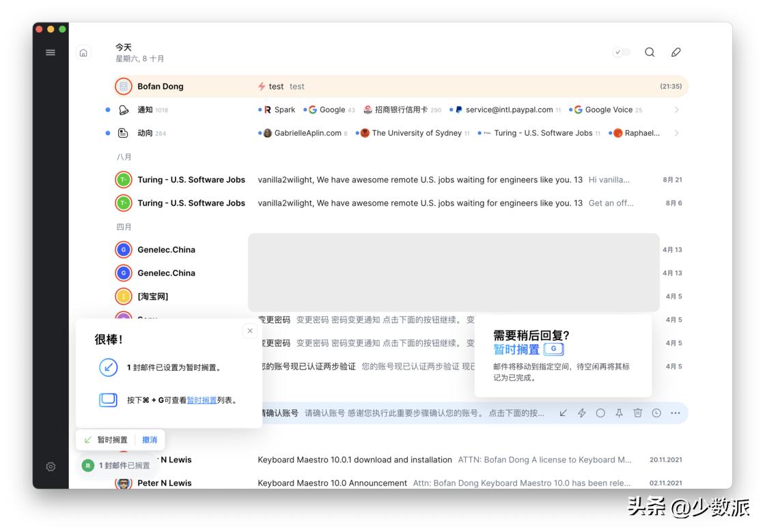Click the search magnifier icon

650,52
